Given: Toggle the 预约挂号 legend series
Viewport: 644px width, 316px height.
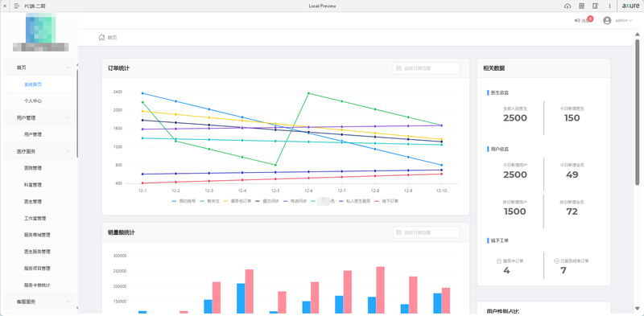Looking at the screenshot, I should point(184,201).
